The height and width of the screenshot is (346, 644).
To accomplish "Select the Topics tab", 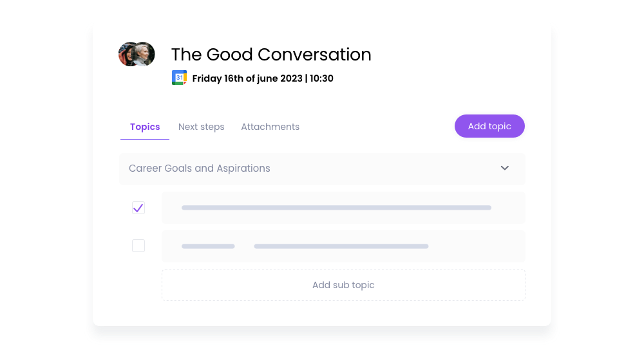I will pyautogui.click(x=145, y=127).
